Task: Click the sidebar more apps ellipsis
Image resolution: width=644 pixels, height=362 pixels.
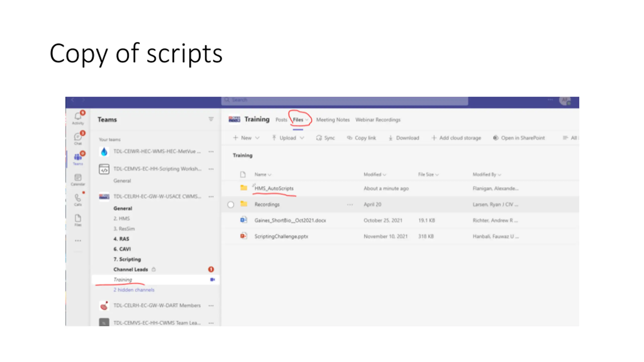Action: point(78,241)
